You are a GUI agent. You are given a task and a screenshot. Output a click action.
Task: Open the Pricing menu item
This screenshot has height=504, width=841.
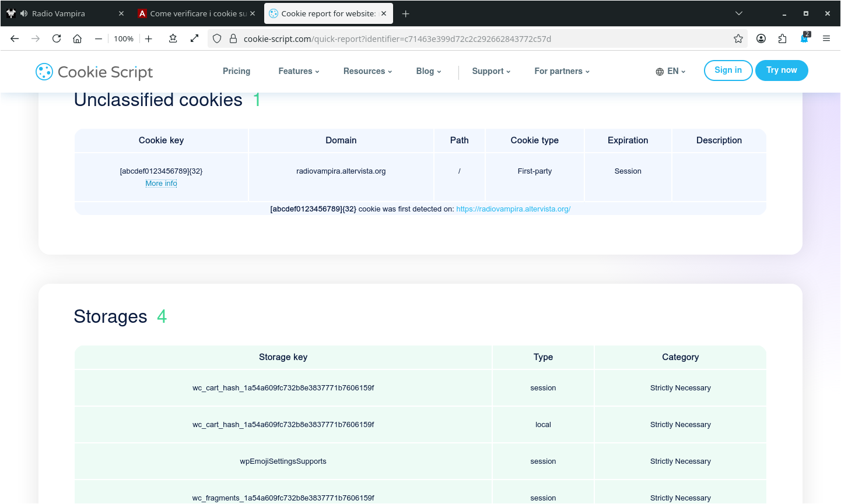tap(236, 71)
